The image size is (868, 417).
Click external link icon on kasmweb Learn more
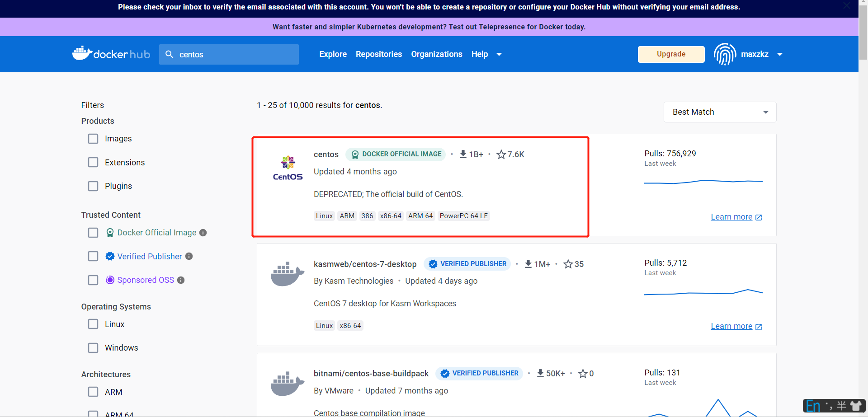pyautogui.click(x=759, y=327)
